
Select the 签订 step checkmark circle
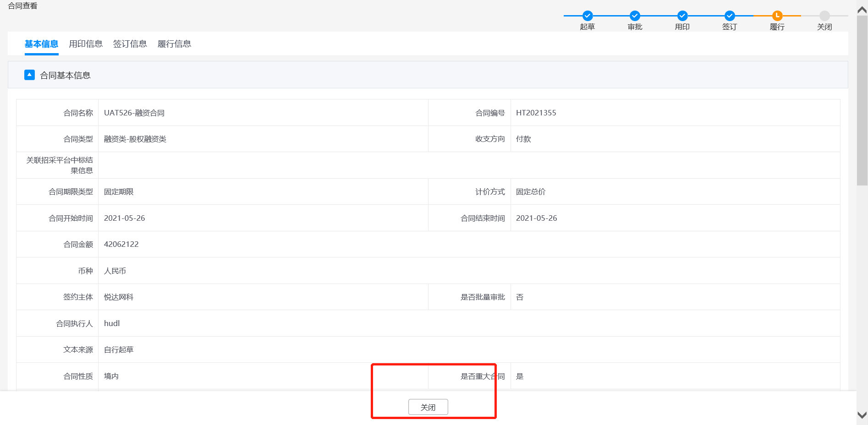(730, 16)
